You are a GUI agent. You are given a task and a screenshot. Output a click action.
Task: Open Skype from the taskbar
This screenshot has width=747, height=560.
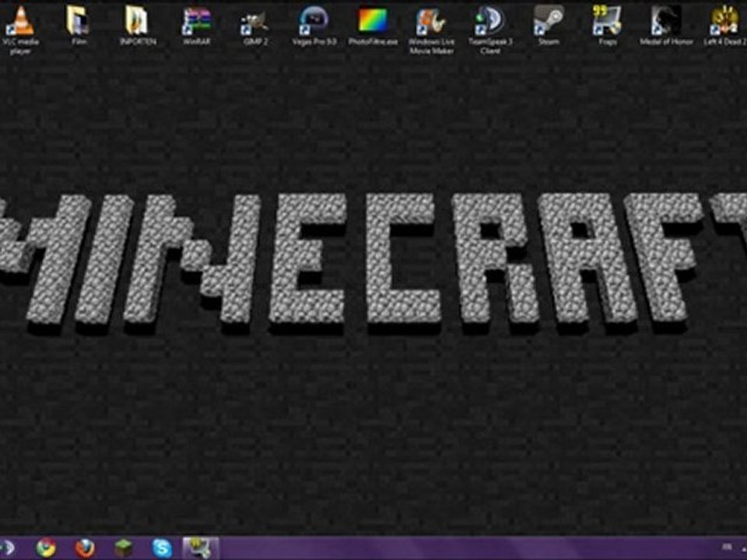(162, 548)
